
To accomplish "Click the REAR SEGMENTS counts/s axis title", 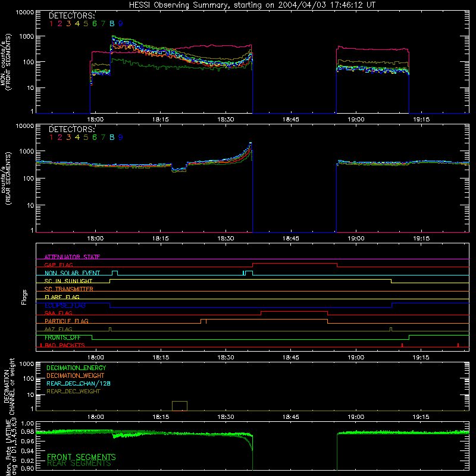I will tap(6, 178).
